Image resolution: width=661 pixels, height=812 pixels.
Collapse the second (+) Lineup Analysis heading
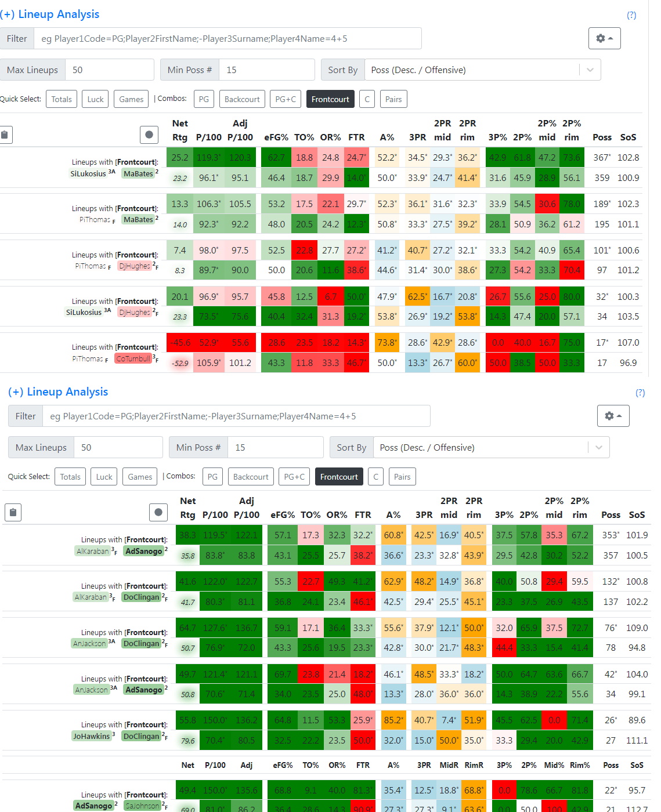(58, 391)
